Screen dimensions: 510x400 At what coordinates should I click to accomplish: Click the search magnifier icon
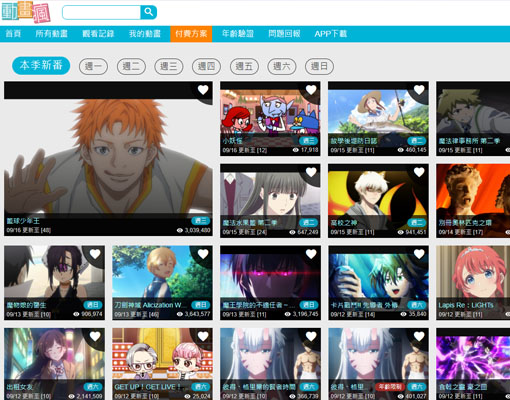[149, 12]
